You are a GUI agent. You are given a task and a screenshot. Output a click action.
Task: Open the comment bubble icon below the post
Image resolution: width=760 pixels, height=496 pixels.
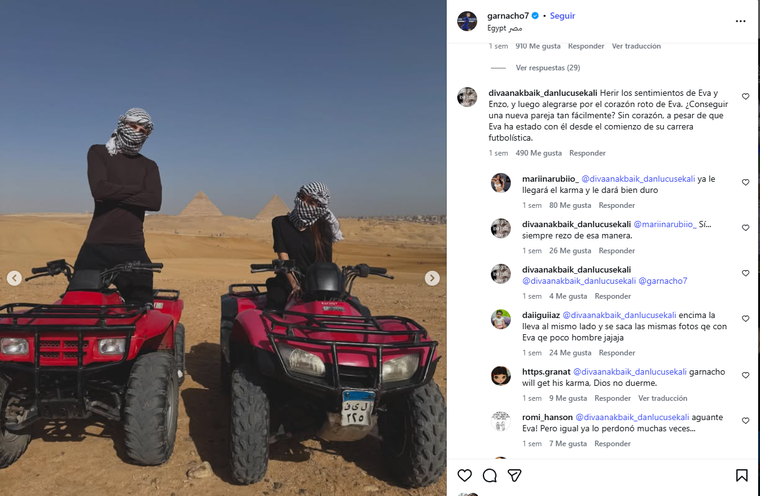tap(490, 475)
